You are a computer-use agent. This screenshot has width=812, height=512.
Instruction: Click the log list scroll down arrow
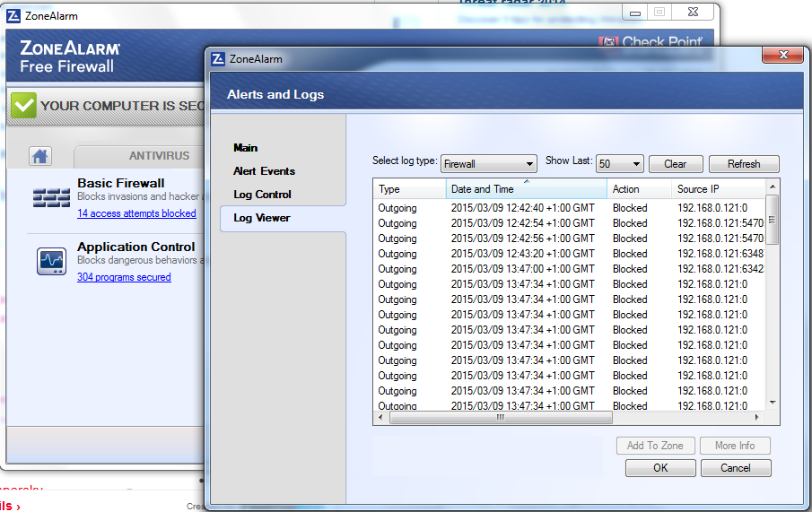point(773,403)
